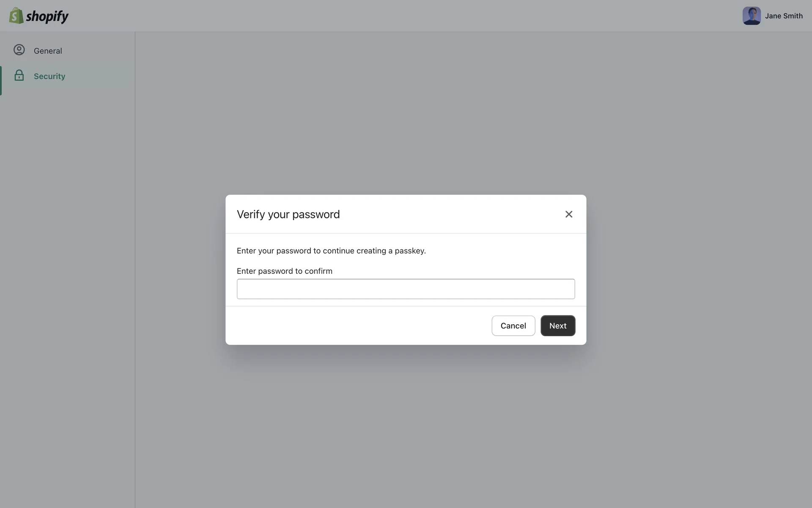This screenshot has height=508, width=812.
Task: Open the Jane Smith account name menu
Action: coord(783,16)
